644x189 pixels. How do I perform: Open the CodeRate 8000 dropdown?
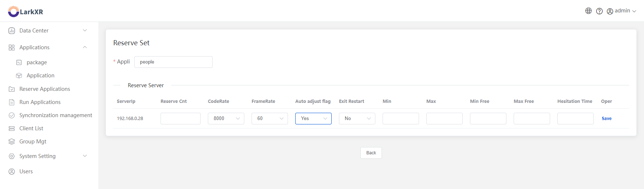[226, 119]
